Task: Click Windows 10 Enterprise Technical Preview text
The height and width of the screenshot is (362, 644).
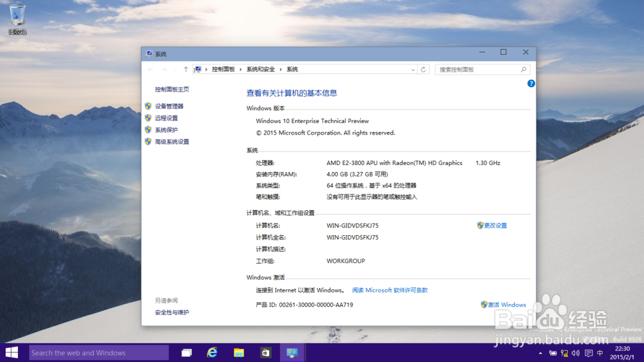Action: point(312,121)
